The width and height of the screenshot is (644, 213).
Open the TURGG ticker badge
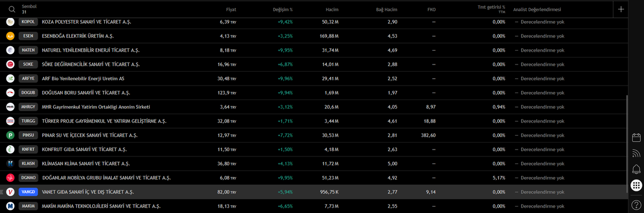pos(28,121)
